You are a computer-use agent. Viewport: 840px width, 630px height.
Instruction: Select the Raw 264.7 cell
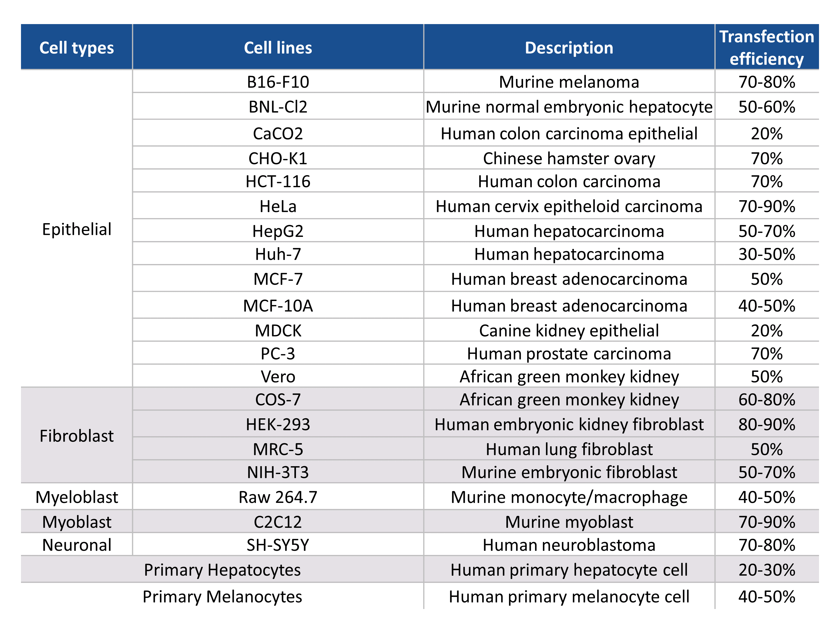point(277,497)
